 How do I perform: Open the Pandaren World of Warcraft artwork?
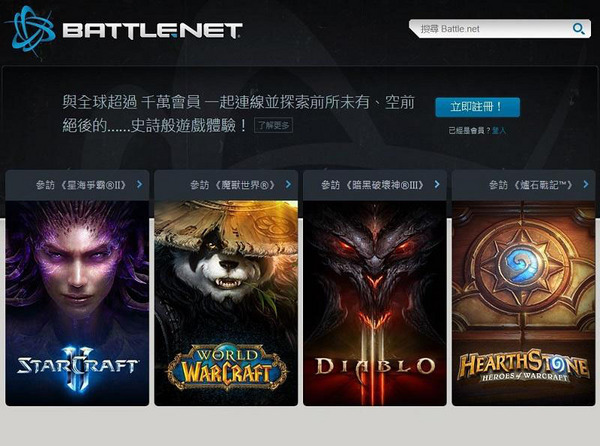226,303
